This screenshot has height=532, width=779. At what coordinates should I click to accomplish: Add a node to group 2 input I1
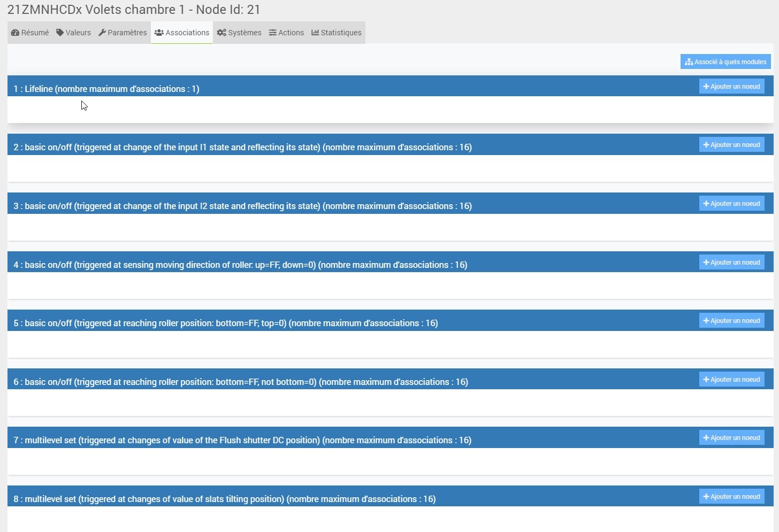point(732,145)
